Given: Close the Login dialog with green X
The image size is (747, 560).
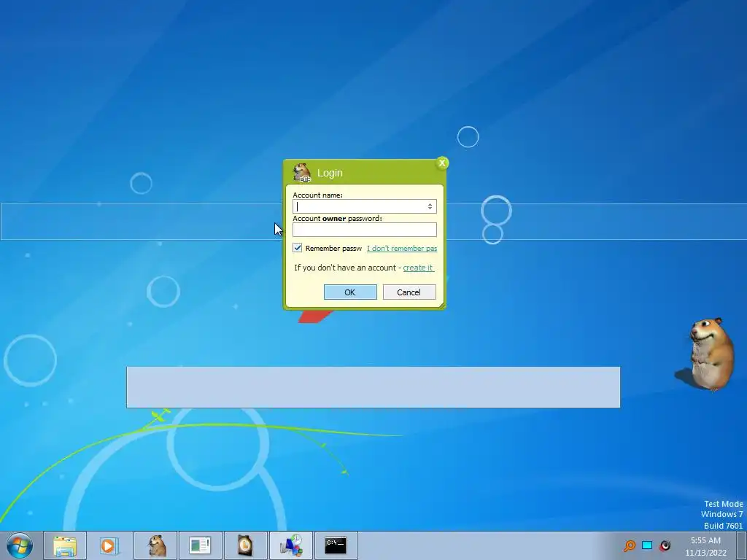Looking at the screenshot, I should point(442,163).
